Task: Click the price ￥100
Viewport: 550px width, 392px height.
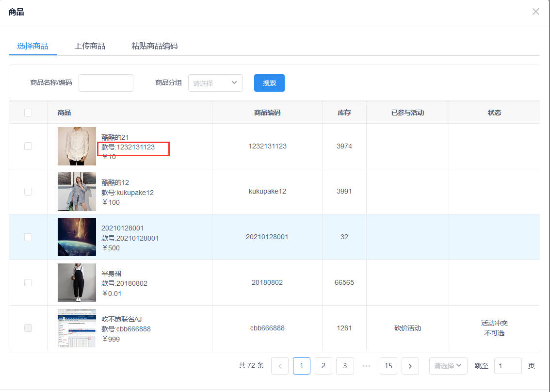Action: tap(111, 202)
